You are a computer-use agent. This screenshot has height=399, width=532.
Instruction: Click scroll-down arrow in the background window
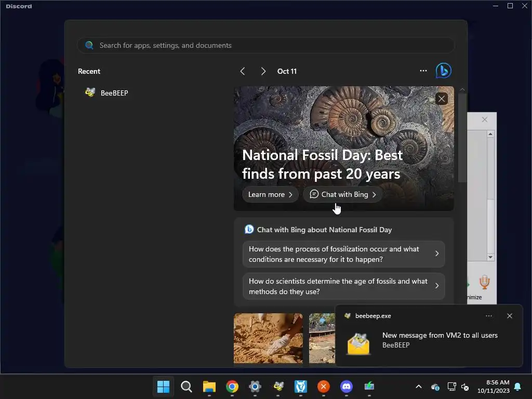[490, 257]
